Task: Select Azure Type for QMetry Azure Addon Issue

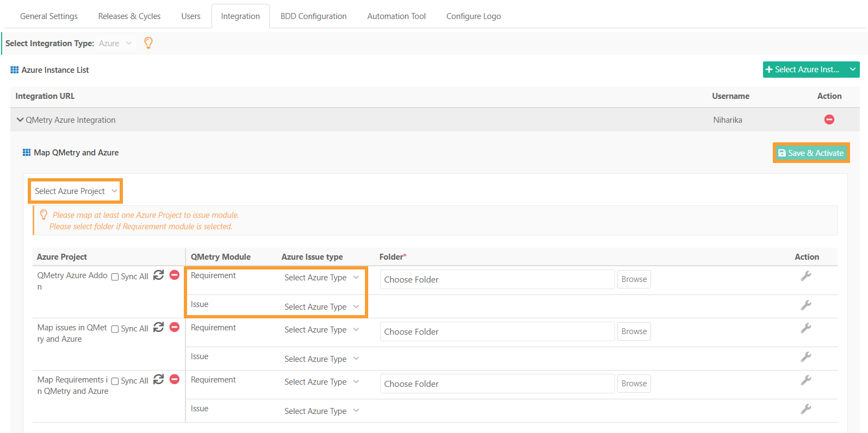Action: tap(322, 307)
